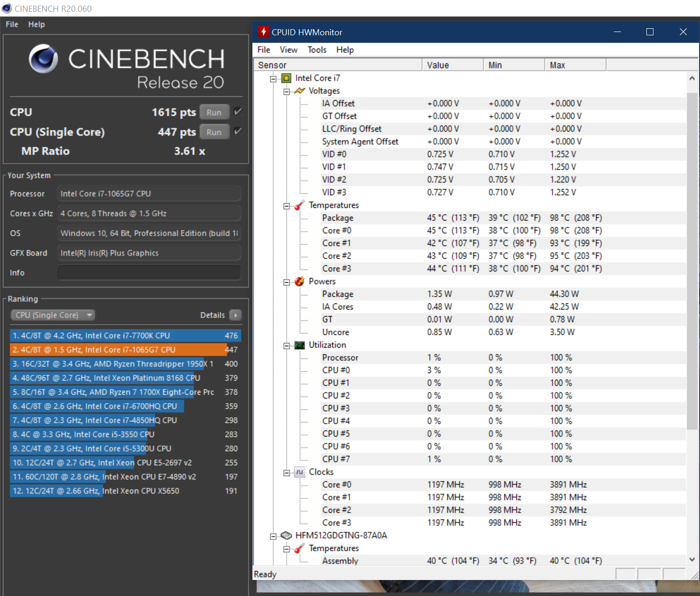The width and height of the screenshot is (700, 596).
Task: Click the Sensor column header
Action: 338,65
